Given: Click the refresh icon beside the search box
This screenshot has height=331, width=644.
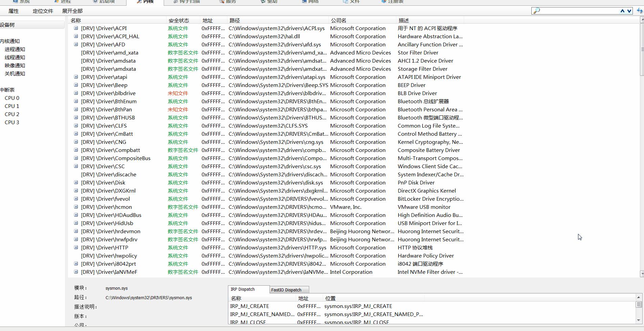Looking at the screenshot, I should click(640, 11).
